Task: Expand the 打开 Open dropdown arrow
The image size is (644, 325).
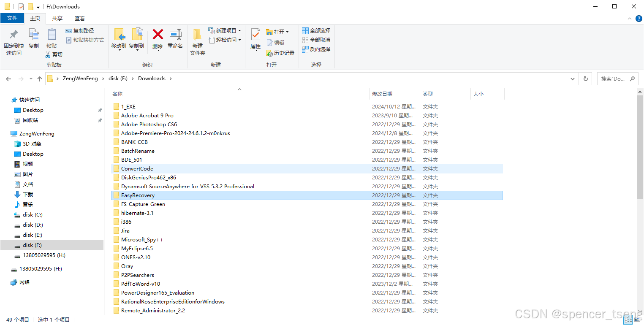Action: [287, 32]
